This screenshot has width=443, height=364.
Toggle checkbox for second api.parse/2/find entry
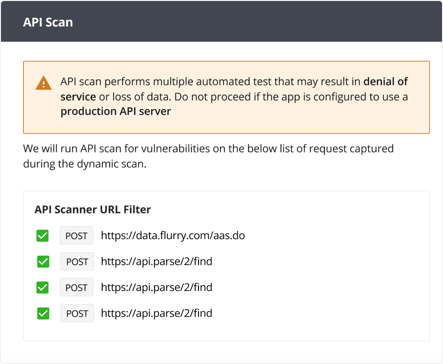pos(43,287)
